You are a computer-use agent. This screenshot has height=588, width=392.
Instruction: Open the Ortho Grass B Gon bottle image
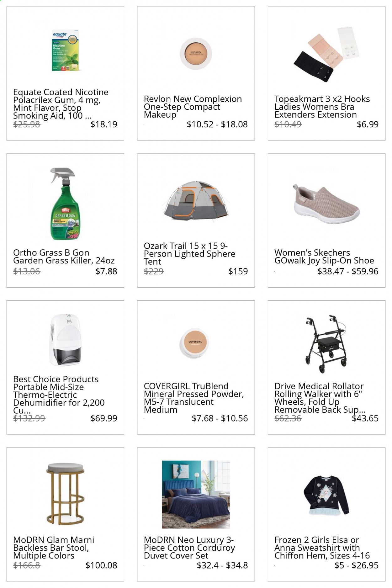click(x=65, y=204)
